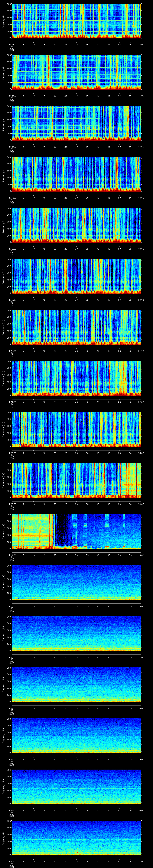Open the spectrogram panel starting at 4:20:00
This screenshot has width=153, height=868.
(x=76, y=327)
